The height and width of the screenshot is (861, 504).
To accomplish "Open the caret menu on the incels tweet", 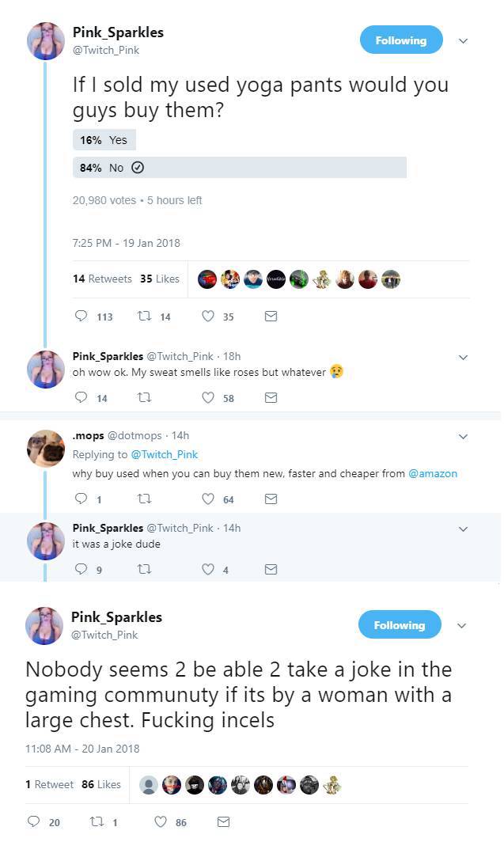I will [462, 625].
